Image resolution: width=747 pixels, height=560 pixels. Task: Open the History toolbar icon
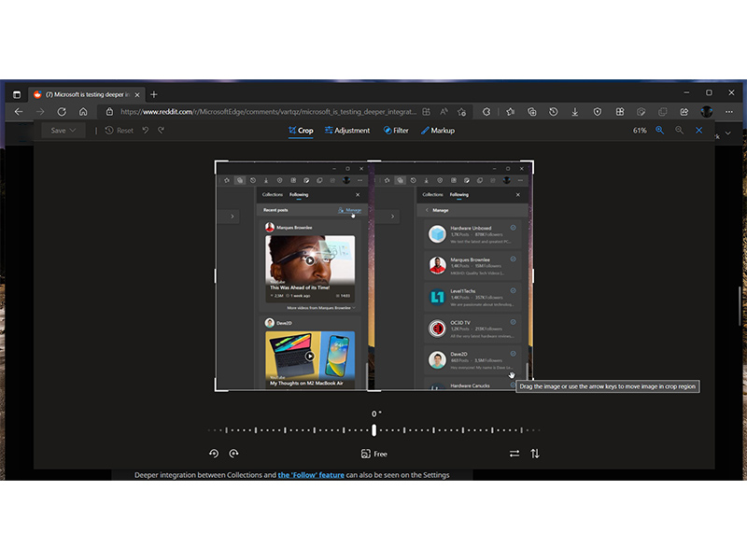553,112
